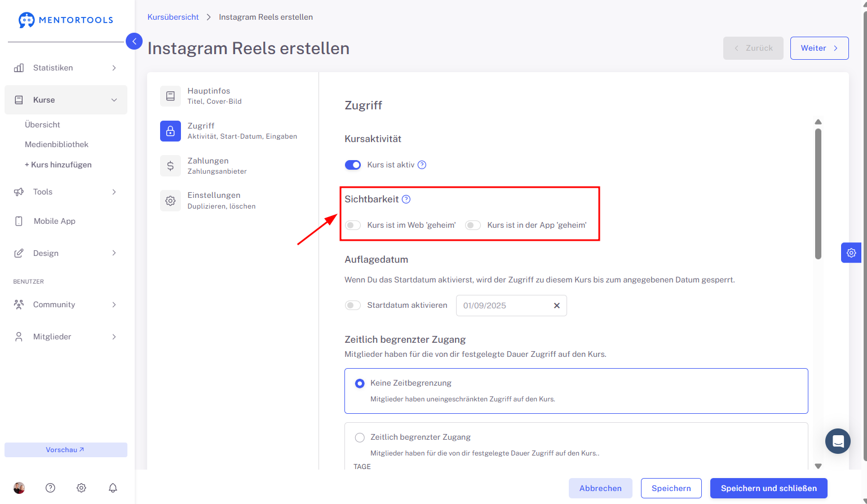Open help question mark in sidebar footer
The image size is (867, 504).
pyautogui.click(x=50, y=488)
